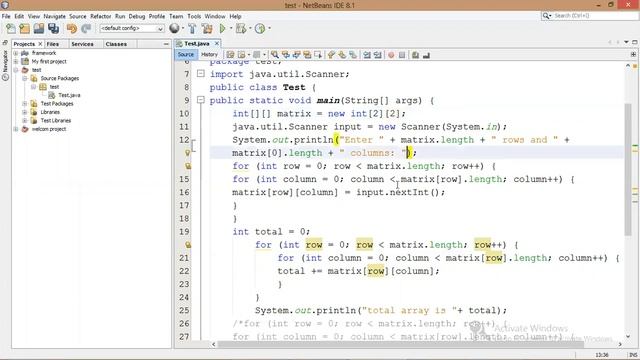Screen dimensions: 640x360
Task: Open the Tools menu
Action: pos(194,16)
